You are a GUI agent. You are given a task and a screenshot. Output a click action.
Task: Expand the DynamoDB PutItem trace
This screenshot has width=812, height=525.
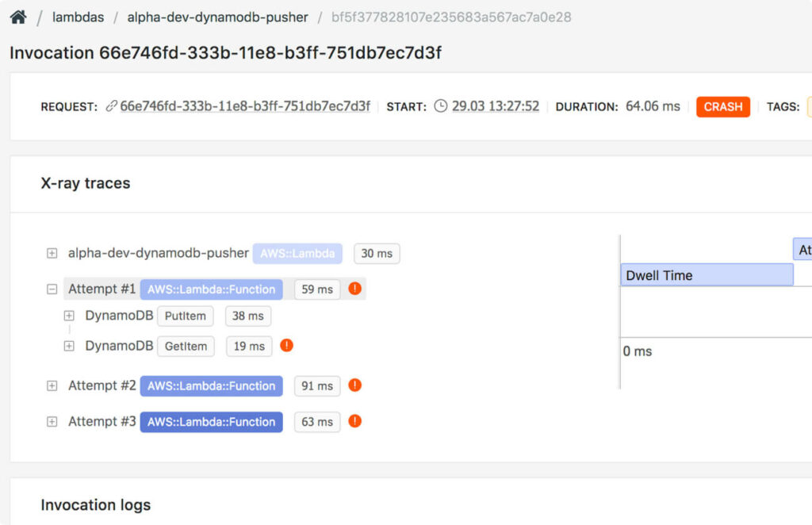point(68,316)
